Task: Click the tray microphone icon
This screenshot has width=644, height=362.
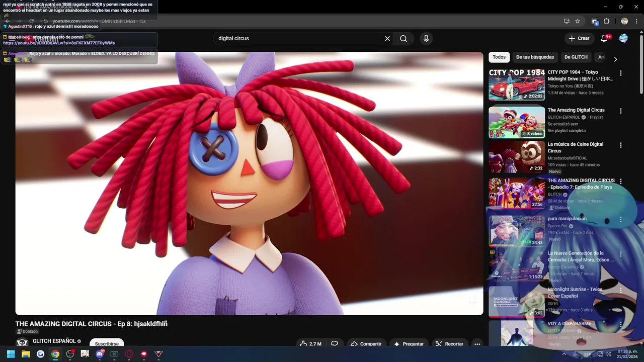Action: pyautogui.click(x=575, y=354)
